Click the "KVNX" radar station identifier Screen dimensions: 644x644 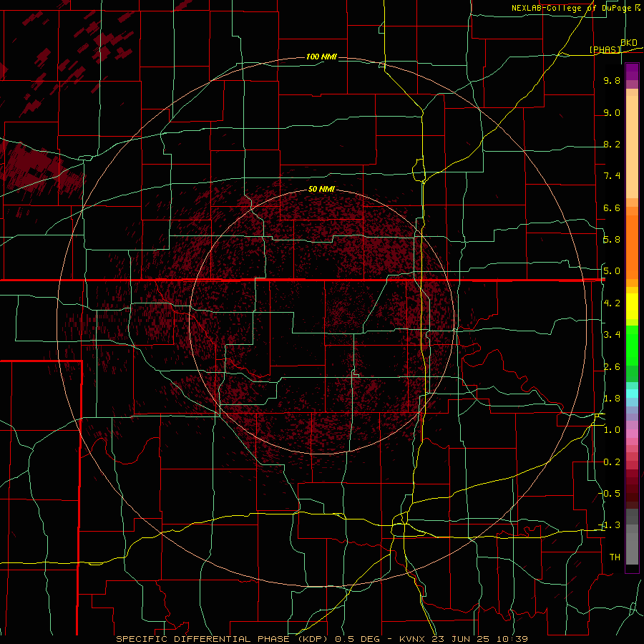coord(414,639)
